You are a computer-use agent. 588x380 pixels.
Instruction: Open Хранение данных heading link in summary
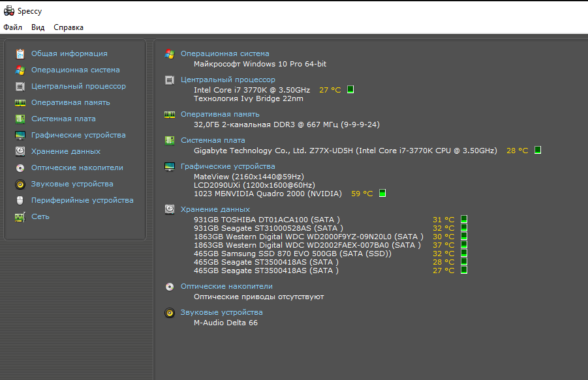(215, 209)
